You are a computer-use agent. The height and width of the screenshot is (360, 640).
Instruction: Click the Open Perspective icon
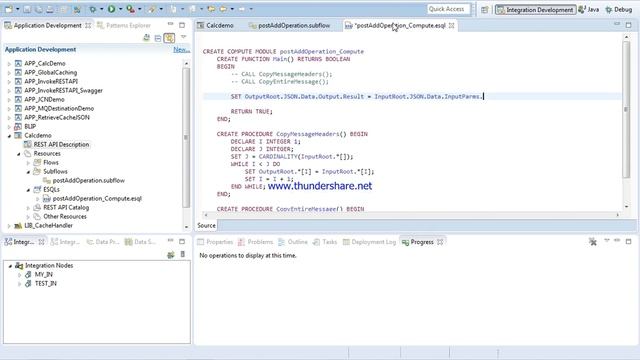[484, 9]
